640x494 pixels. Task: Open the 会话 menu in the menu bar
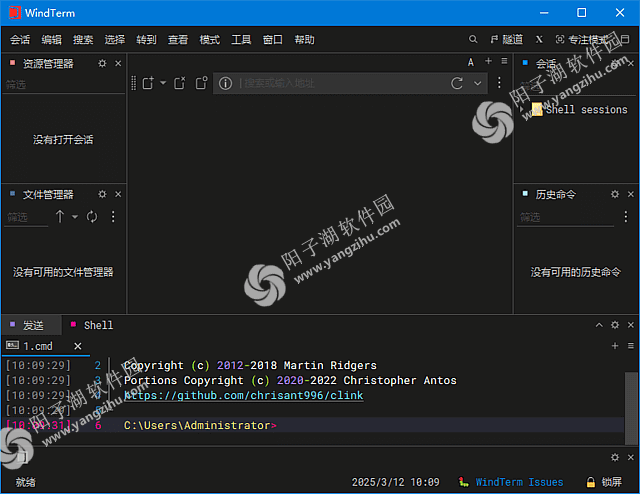[x=20, y=40]
